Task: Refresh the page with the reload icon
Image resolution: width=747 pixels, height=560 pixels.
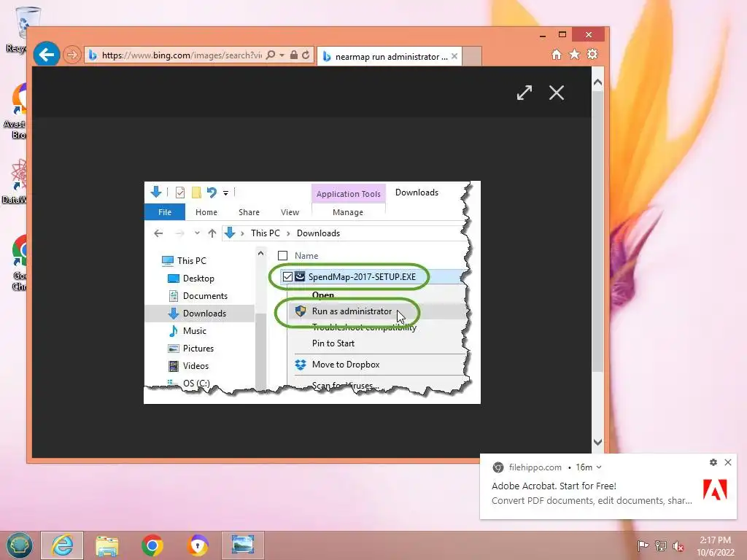Action: [306, 55]
